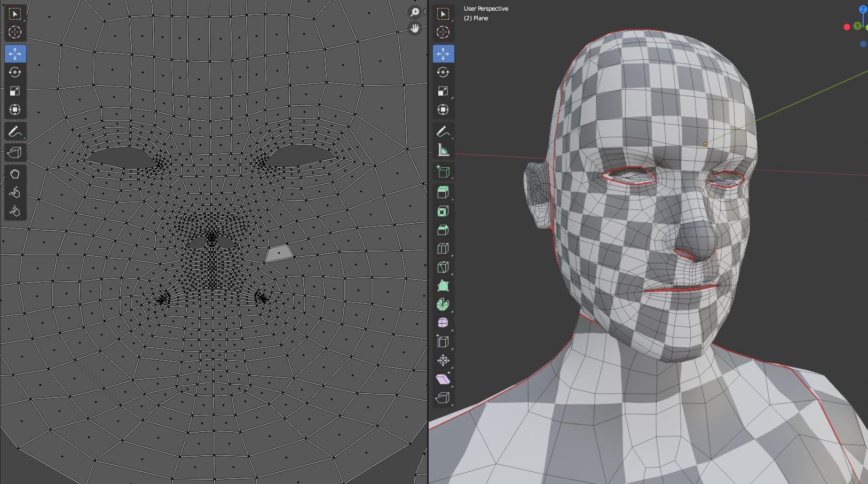
Task: Activate the 2D Cursor tool in UV editor
Action: (x=15, y=32)
